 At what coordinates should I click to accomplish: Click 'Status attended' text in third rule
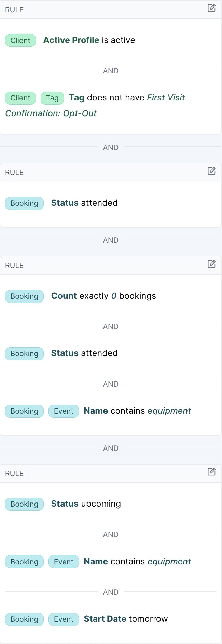pos(84,353)
